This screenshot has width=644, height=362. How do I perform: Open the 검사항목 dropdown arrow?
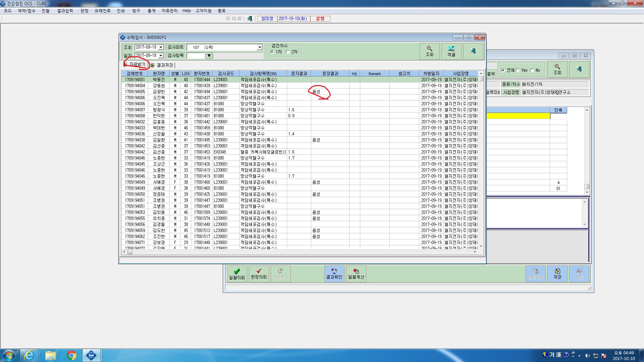coord(209,56)
